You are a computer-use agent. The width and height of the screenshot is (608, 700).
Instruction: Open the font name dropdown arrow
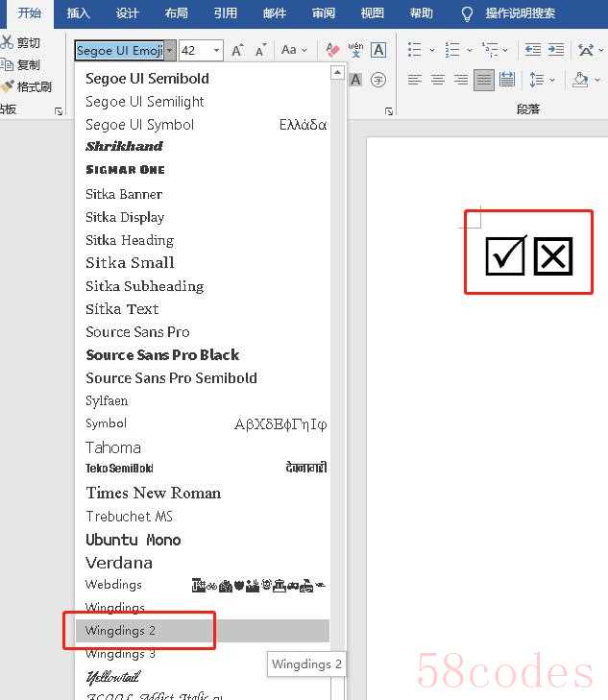[x=170, y=51]
